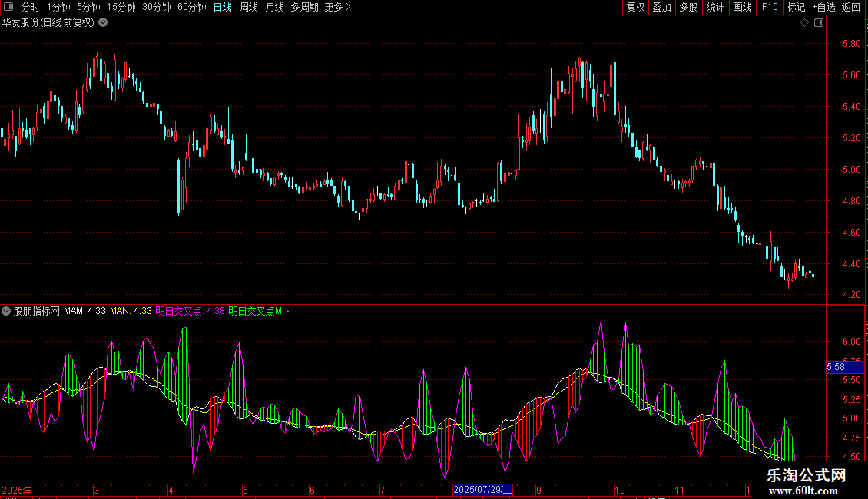Click the MAN: 4.33 value
Image resolution: width=868 pixels, height=499 pixels.
coord(131,311)
